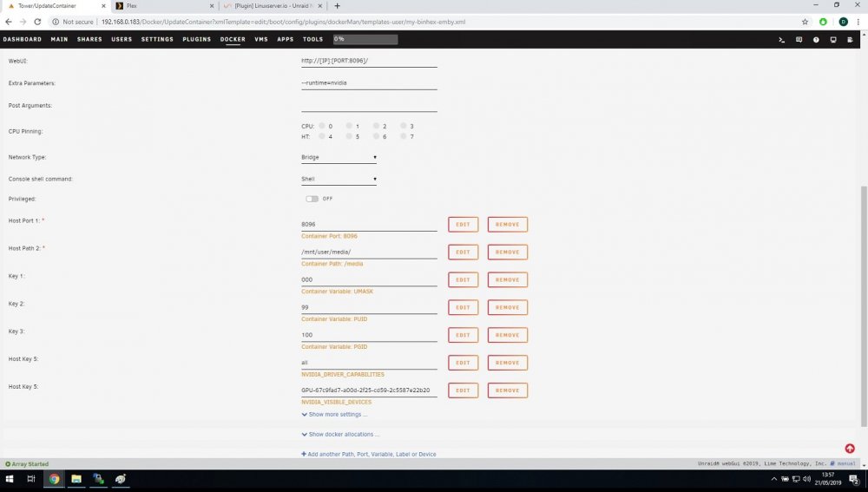868x492 pixels.
Task: Go to the Dashboard menu
Action: [23, 39]
